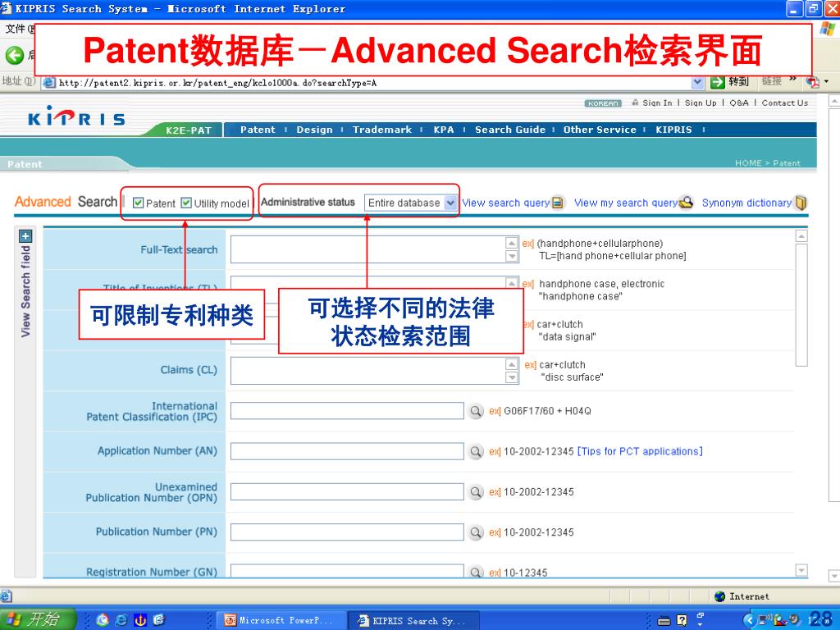This screenshot has height=630, width=840.
Task: Click the keyboard language bar icon
Action: click(x=664, y=621)
